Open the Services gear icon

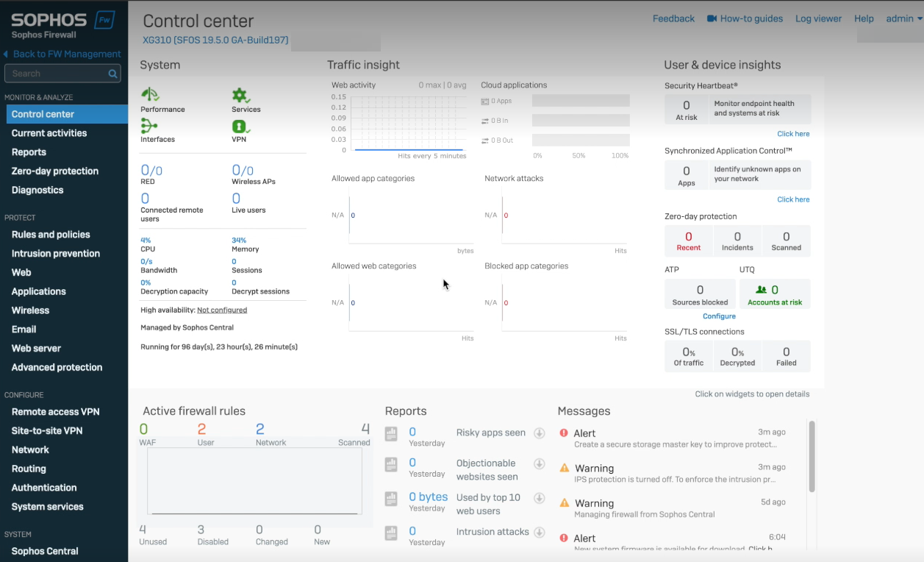240,95
